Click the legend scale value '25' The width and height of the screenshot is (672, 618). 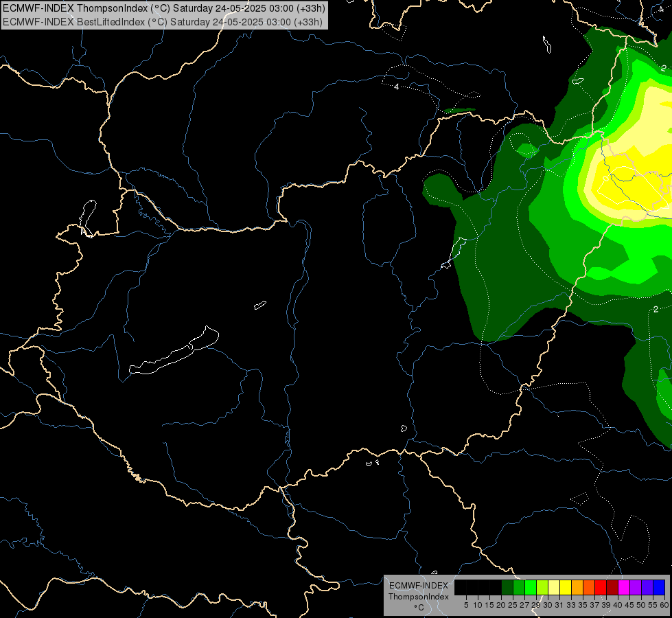[x=513, y=605]
